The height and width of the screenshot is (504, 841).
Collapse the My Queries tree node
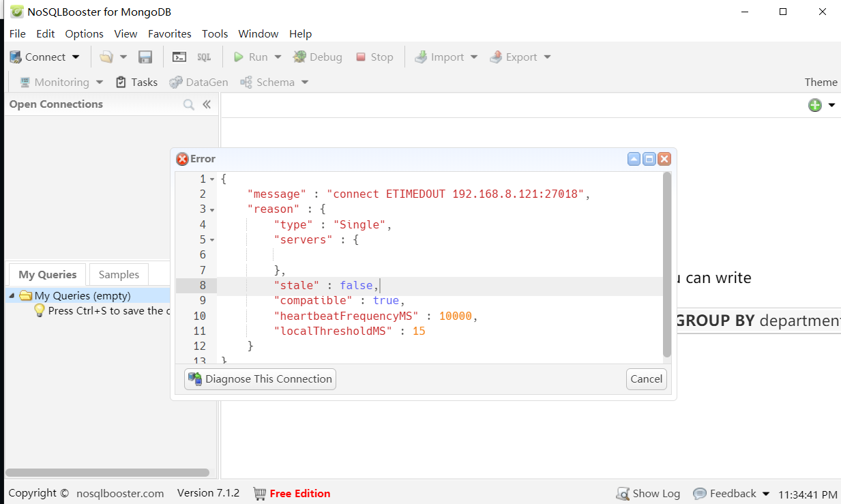coord(12,295)
